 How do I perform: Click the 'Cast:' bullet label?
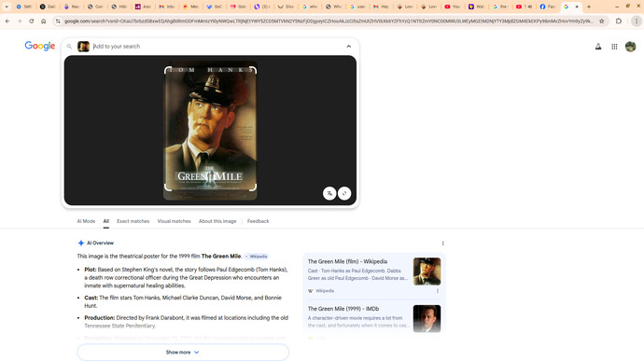pos(91,298)
